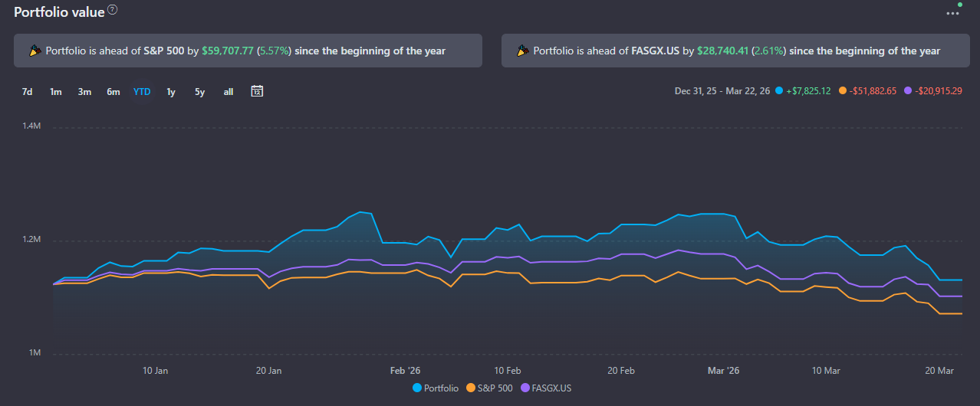Click the 10 Jan x-axis label

156,371
